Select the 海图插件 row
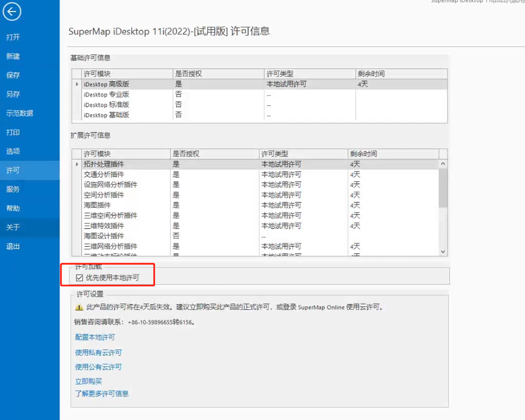This screenshot has height=420, width=525. point(255,205)
